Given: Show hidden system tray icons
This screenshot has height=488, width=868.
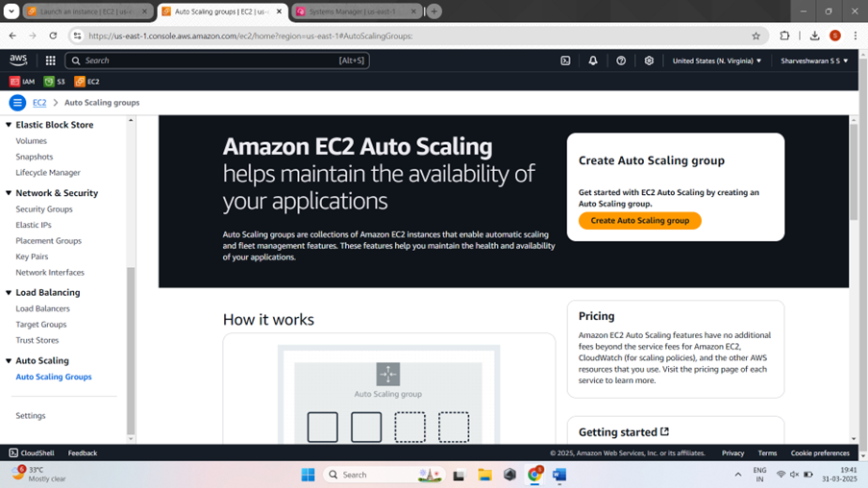Looking at the screenshot, I should pyautogui.click(x=738, y=475).
